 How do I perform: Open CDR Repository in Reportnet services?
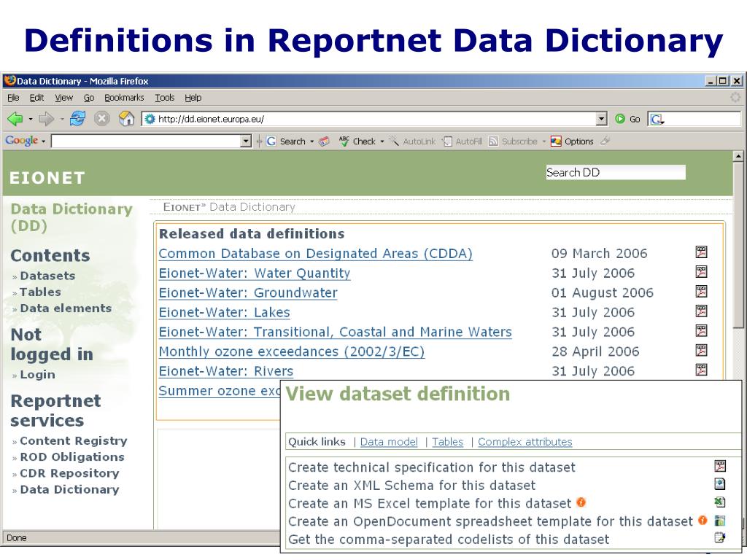pyautogui.click(x=69, y=473)
